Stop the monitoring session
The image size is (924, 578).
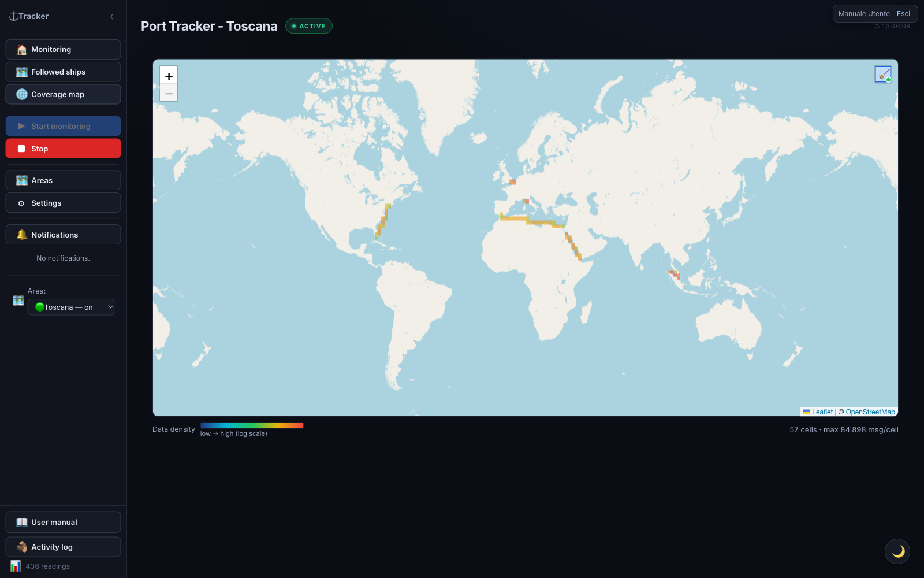click(x=63, y=149)
